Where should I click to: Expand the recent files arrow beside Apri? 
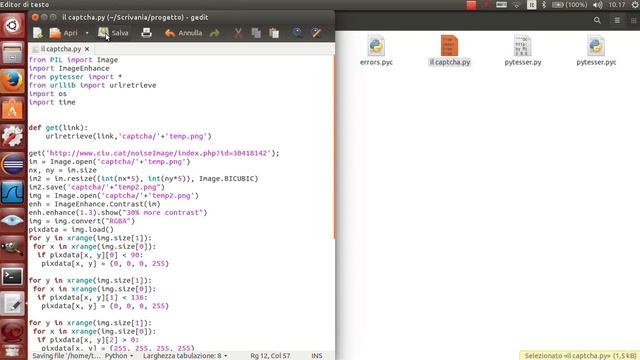pyautogui.click(x=87, y=33)
